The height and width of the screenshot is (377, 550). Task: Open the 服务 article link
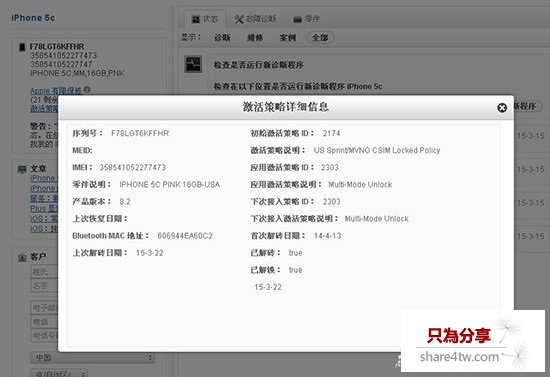(44, 198)
